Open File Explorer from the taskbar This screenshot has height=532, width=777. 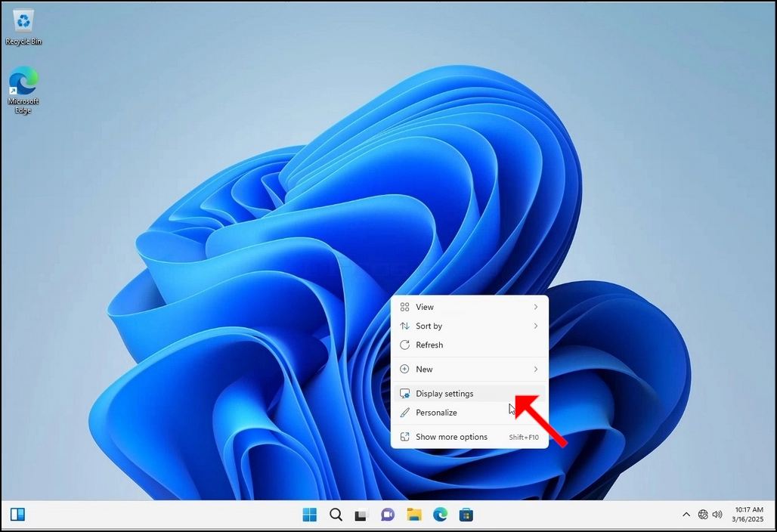coord(413,515)
